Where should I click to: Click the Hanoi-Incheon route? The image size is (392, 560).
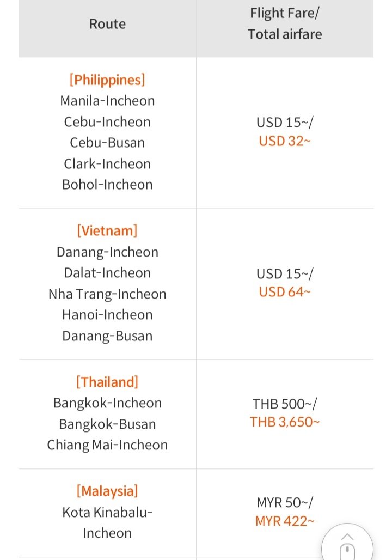[x=107, y=315]
